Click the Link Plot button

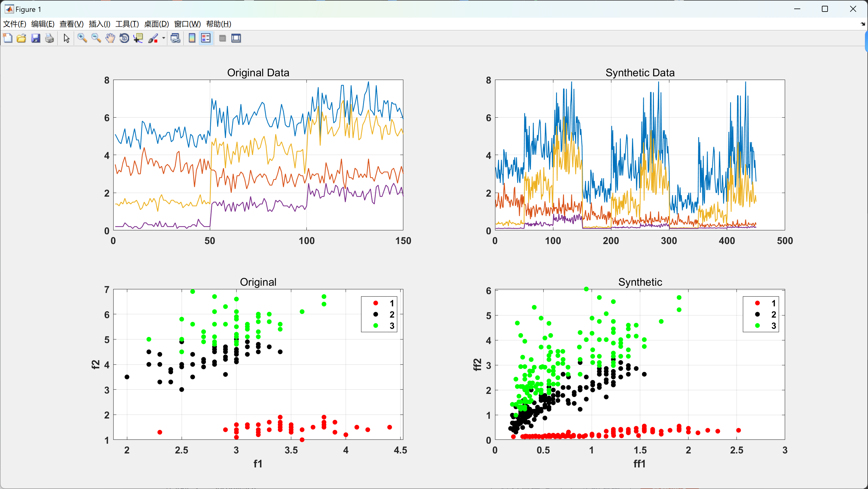(175, 38)
